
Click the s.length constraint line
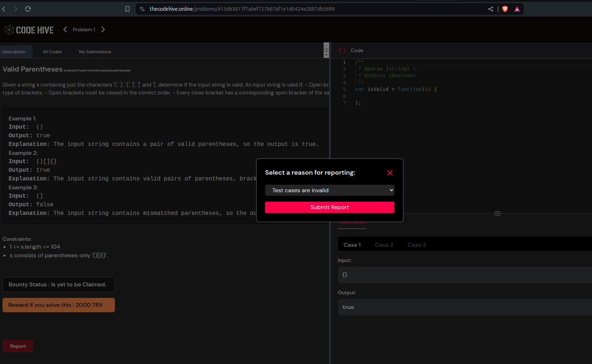pos(35,247)
